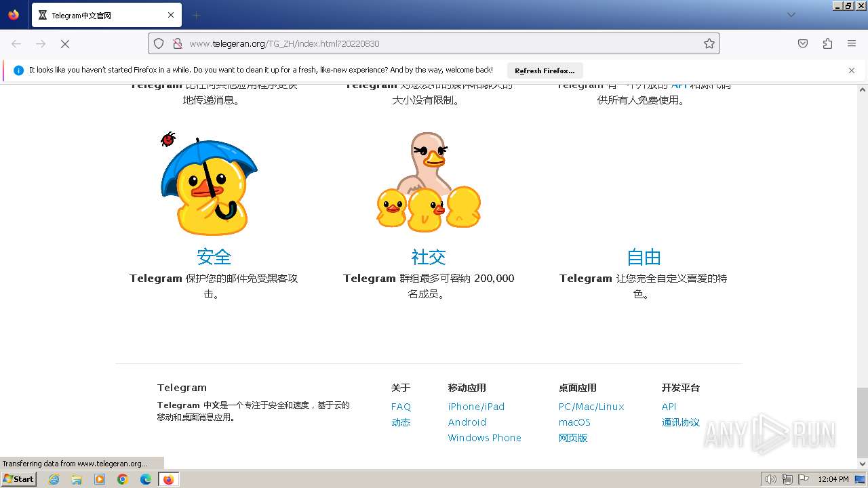The height and width of the screenshot is (488, 868).
Task: Open Firefox application menu
Action: (x=852, y=43)
